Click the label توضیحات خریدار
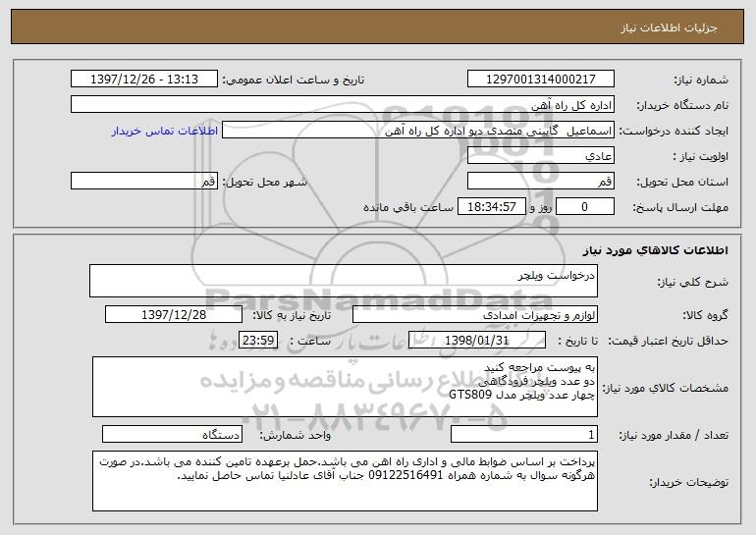Screen dimensions: 756x535 pyautogui.click(x=689, y=482)
